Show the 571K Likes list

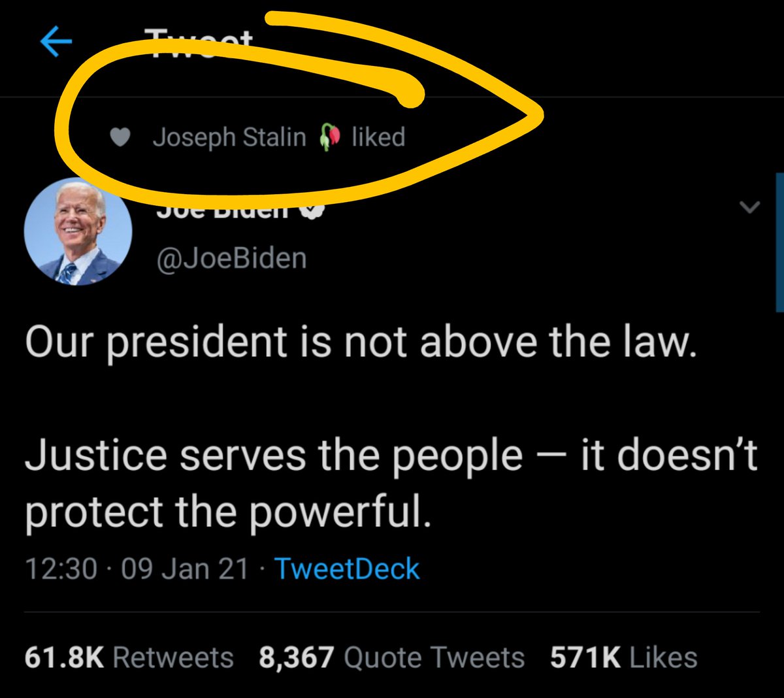623,657
